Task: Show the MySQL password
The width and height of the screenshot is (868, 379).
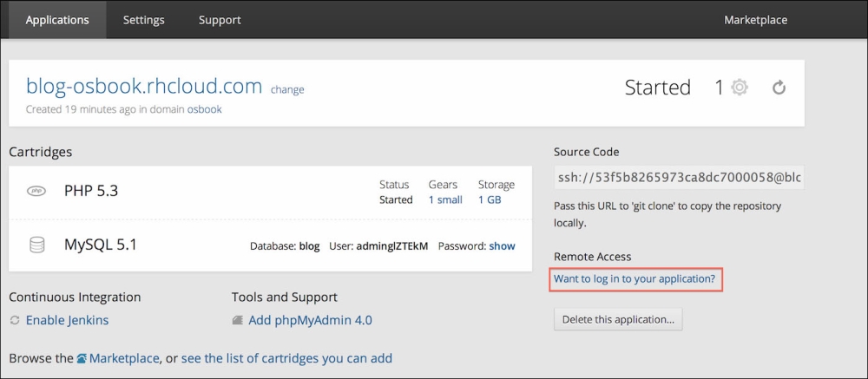Action: 502,245
